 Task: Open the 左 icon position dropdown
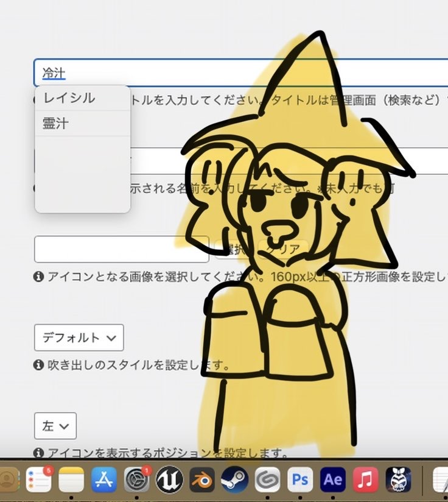pyautogui.click(x=55, y=426)
